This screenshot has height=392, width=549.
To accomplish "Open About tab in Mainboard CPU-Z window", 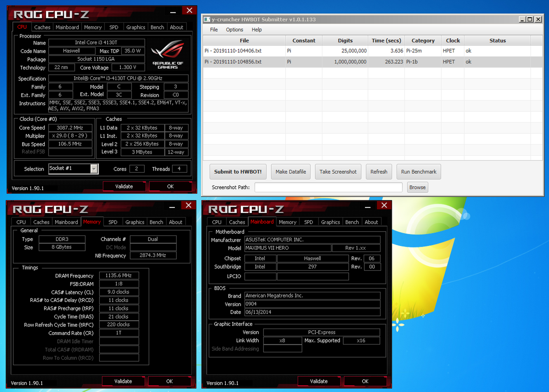I will 371,222.
